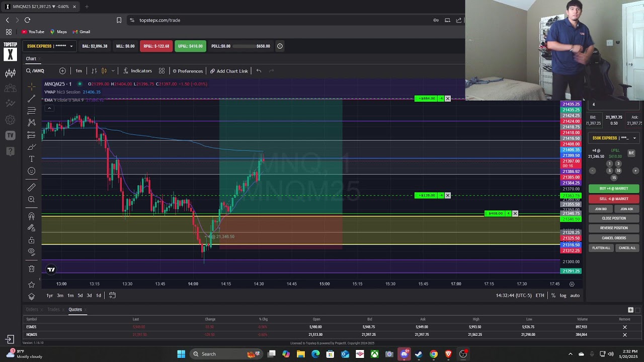Click BUY +4 @ MARKET button

coord(614,189)
